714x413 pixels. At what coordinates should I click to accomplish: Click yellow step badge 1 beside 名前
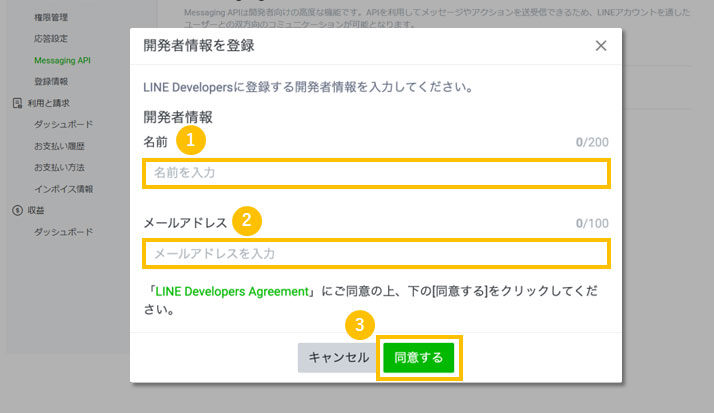coord(190,141)
